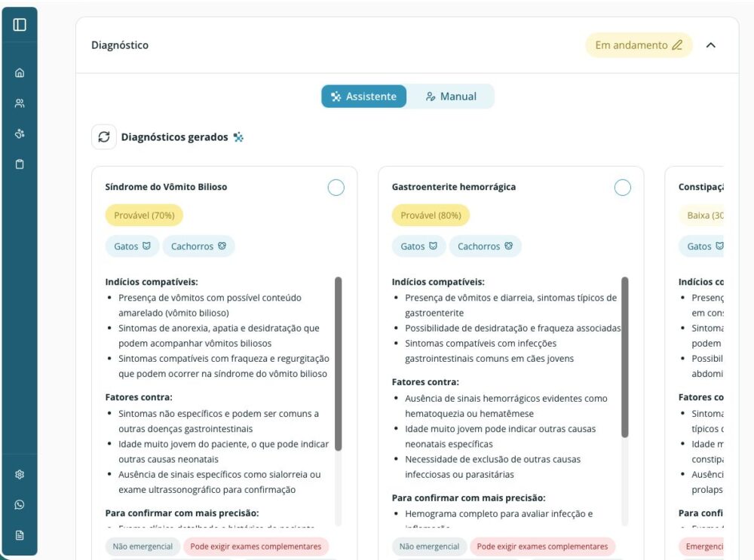
Task: Regenerate diagnostics with refresh icon
Action: [x=104, y=137]
